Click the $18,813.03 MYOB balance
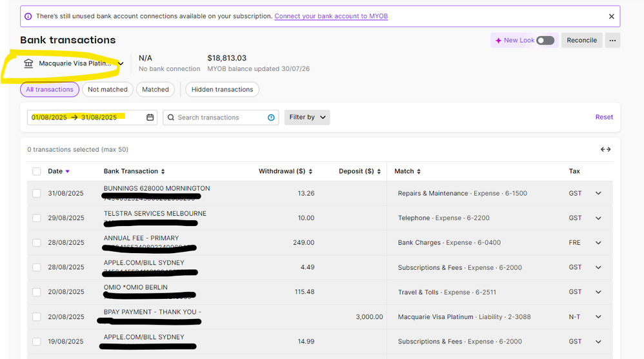 click(226, 58)
